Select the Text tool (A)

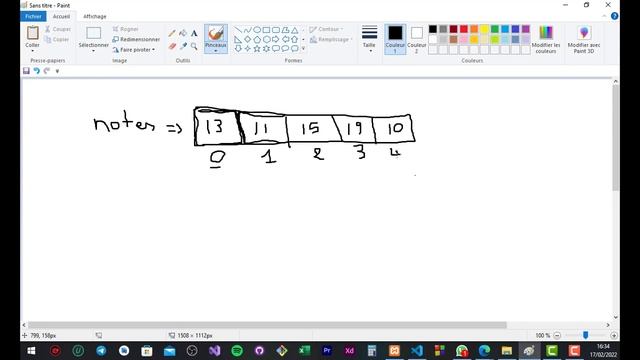(194, 33)
